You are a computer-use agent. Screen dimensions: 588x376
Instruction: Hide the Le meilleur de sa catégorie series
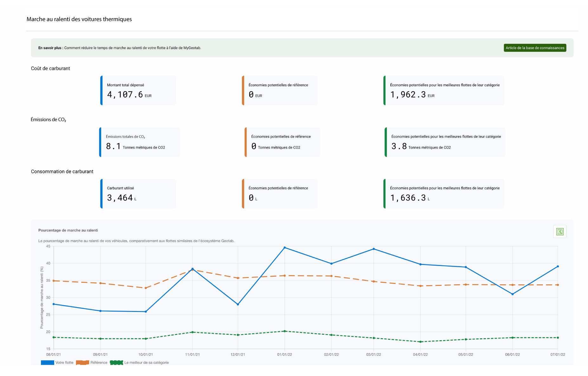146,362
